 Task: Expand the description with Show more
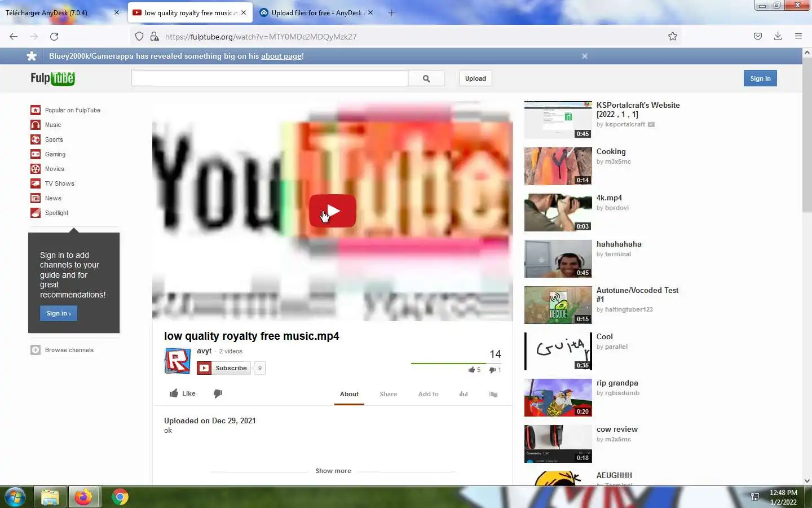[333, 471]
